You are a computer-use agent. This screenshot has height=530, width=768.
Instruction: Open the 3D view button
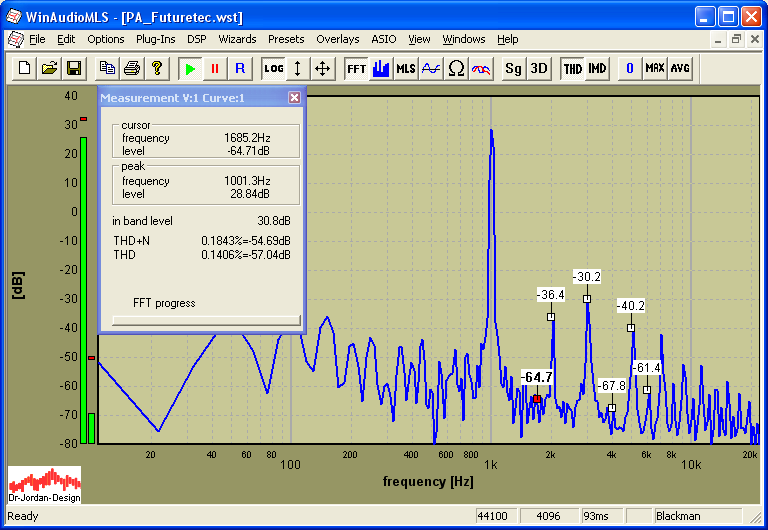539,68
